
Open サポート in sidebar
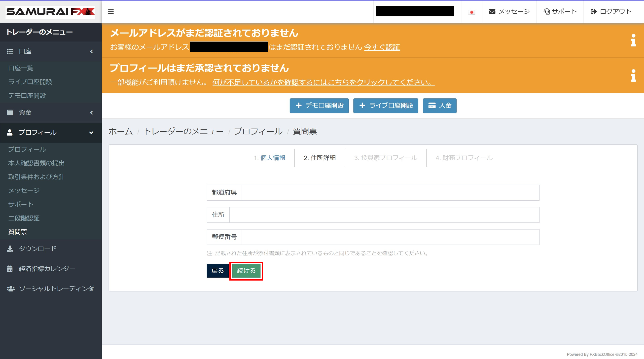point(21,204)
